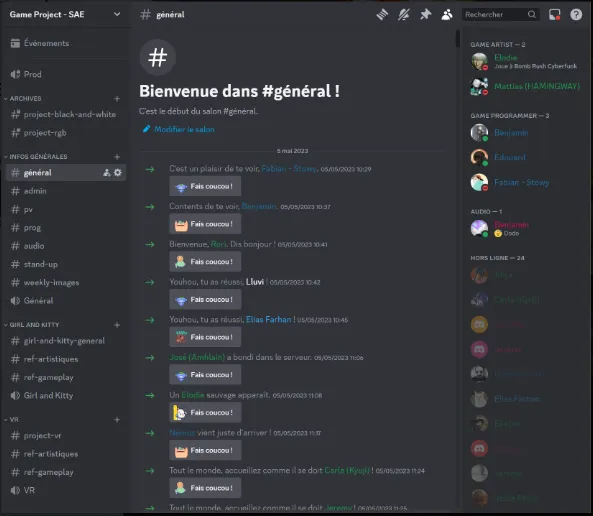Click Fais coucou under Carla (Kyuji) message

click(205, 488)
